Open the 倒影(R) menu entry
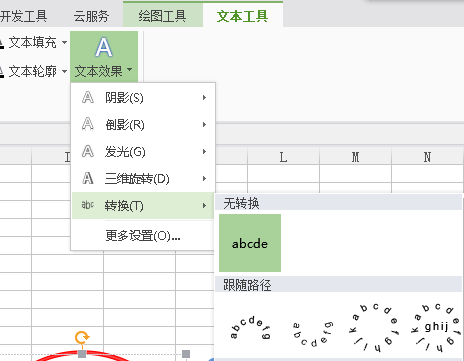464x361 pixels. (x=143, y=125)
